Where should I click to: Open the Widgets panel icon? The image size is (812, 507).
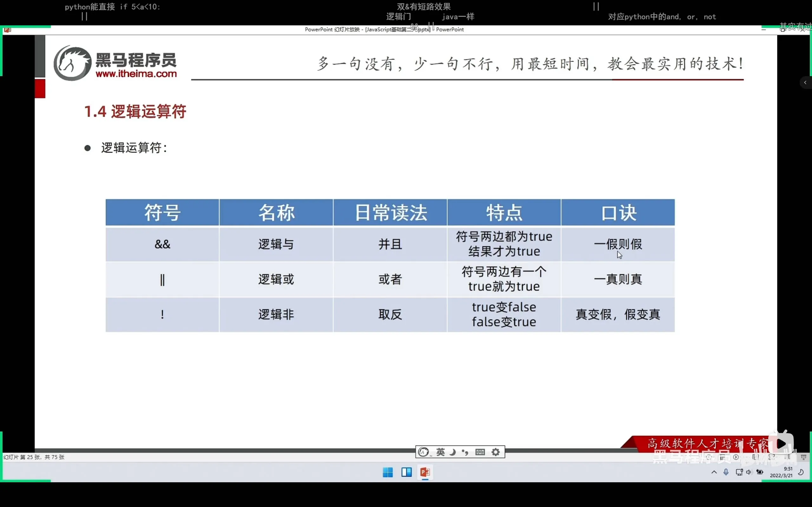(x=407, y=472)
